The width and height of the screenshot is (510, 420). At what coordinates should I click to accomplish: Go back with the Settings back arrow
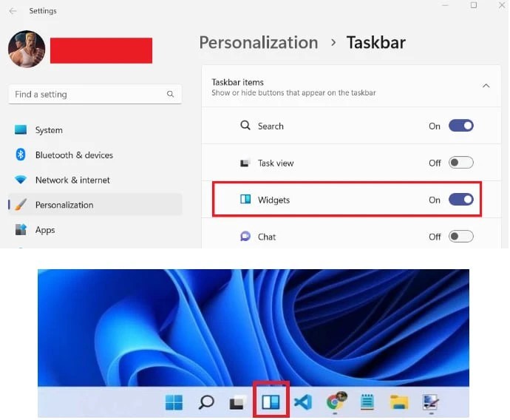[x=13, y=11]
